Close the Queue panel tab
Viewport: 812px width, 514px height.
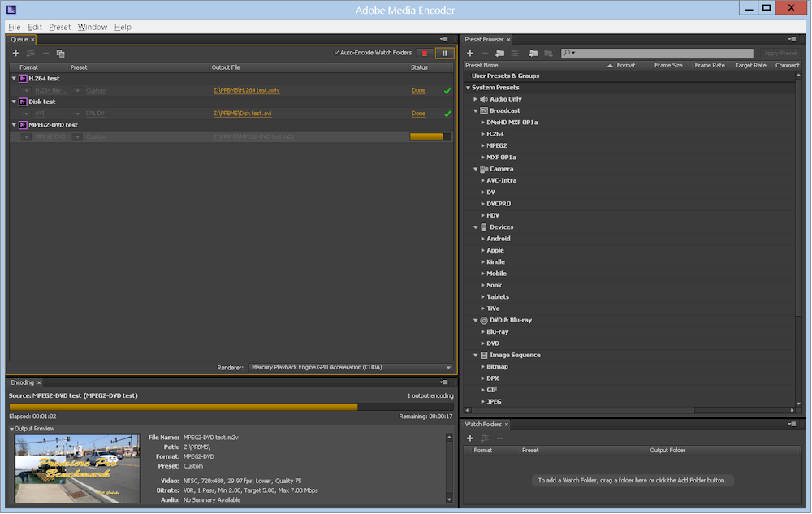tap(32, 39)
